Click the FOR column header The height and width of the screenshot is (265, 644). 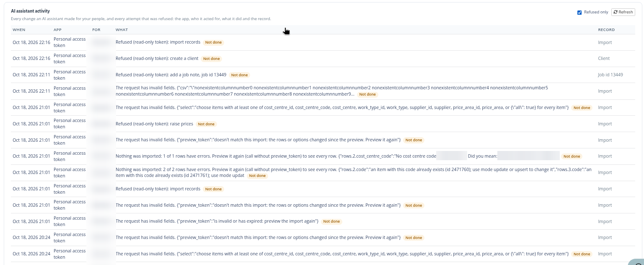(x=96, y=30)
